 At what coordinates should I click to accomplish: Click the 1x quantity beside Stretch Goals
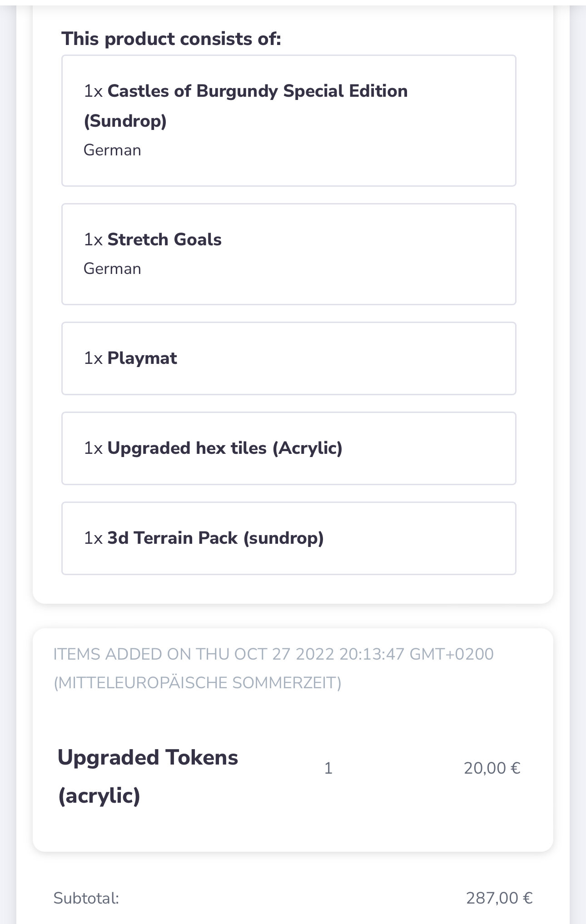point(93,239)
